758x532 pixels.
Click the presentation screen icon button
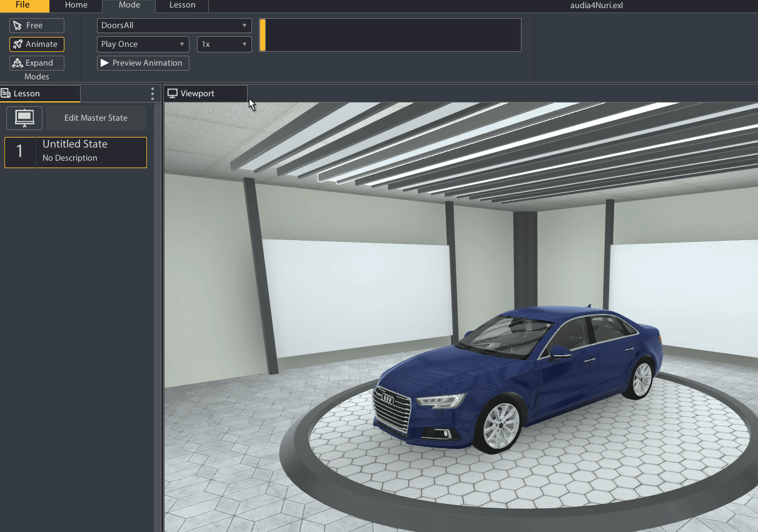(24, 118)
